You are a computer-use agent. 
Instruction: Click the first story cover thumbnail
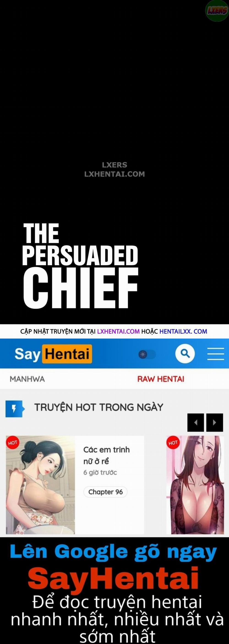pos(40,485)
